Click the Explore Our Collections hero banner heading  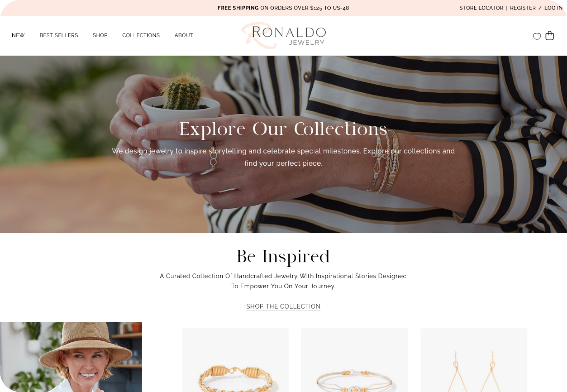point(283,129)
